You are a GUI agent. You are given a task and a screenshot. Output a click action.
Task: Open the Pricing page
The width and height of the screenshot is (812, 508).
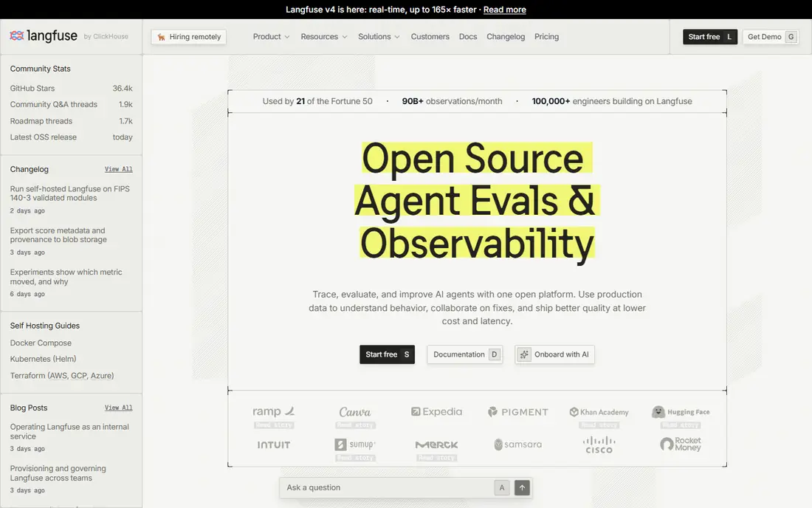[546, 37]
